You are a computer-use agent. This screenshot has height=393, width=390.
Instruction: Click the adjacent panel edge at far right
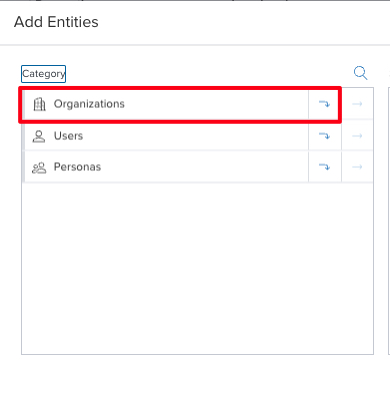point(389,221)
